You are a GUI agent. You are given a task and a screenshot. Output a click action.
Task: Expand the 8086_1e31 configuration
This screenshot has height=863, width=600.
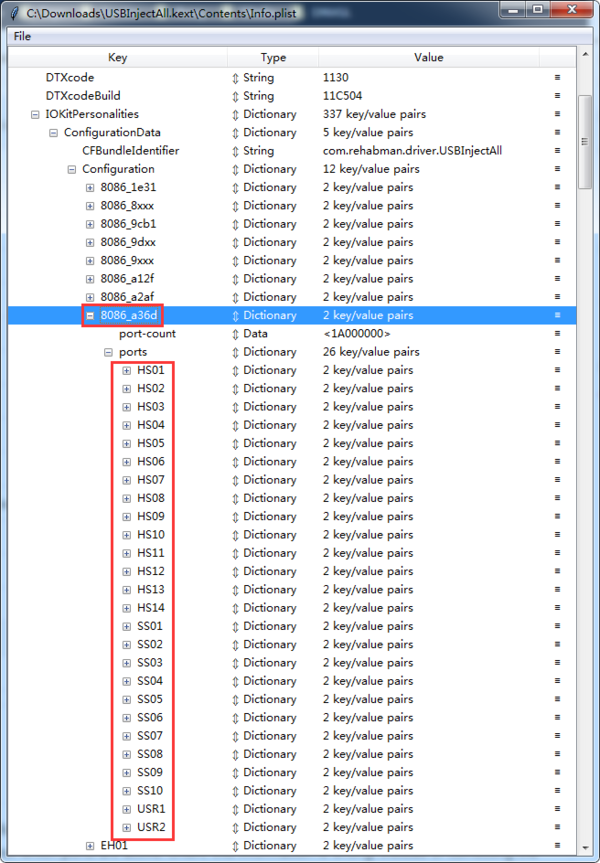(x=90, y=188)
